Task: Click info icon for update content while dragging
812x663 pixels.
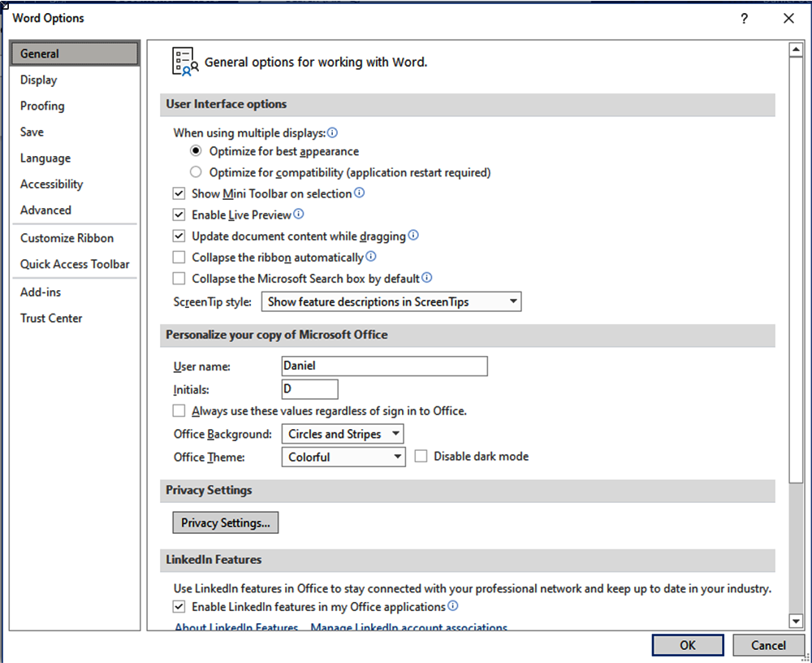Action: tap(412, 236)
